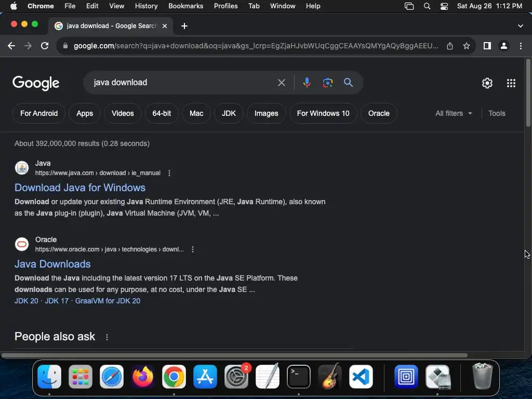
Task: Switch to Images results
Action: tap(267, 113)
